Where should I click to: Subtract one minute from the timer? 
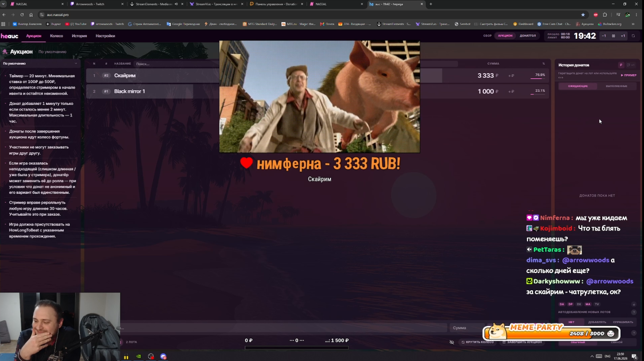click(x=604, y=36)
